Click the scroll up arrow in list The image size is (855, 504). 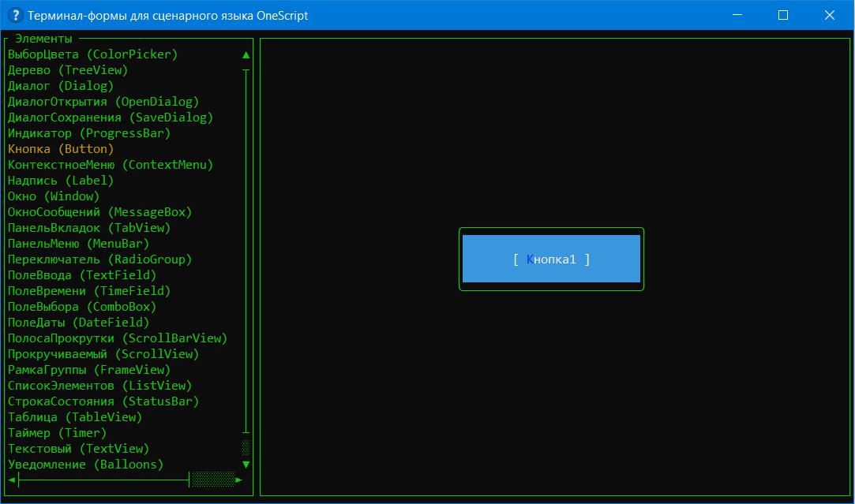(x=246, y=55)
